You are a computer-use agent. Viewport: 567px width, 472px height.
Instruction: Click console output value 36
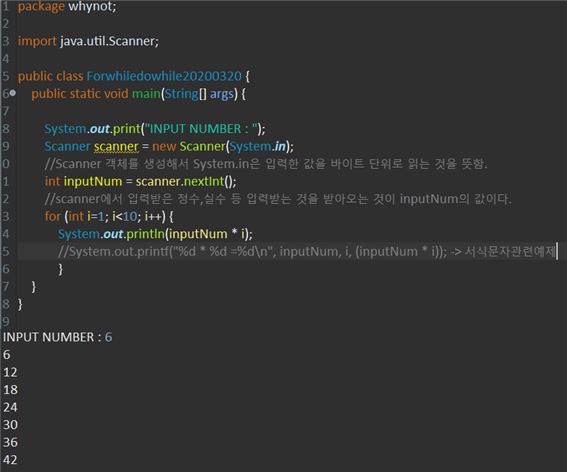[10, 442]
